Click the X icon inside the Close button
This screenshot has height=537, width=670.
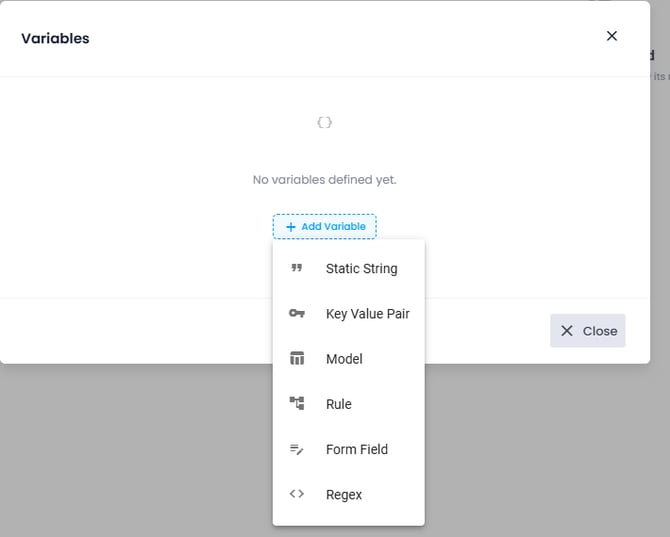click(567, 331)
